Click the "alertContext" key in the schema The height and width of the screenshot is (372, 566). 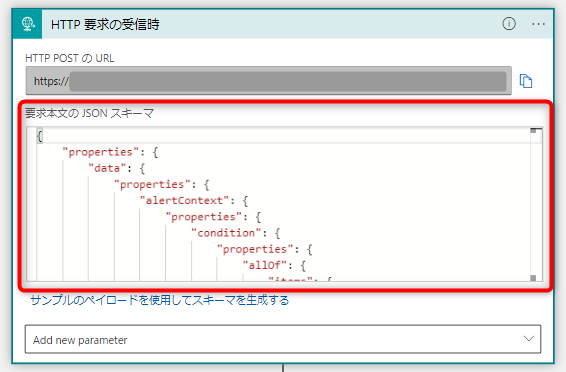(x=184, y=200)
